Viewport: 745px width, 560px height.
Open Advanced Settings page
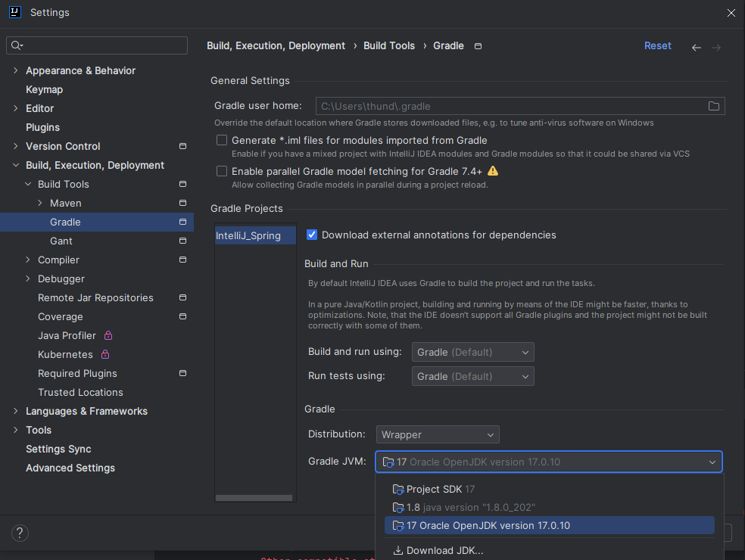70,468
